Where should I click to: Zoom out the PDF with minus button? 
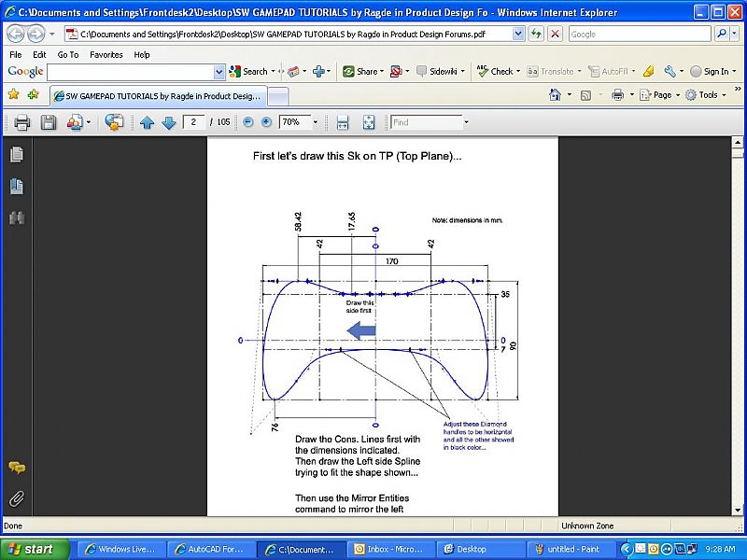click(x=247, y=122)
